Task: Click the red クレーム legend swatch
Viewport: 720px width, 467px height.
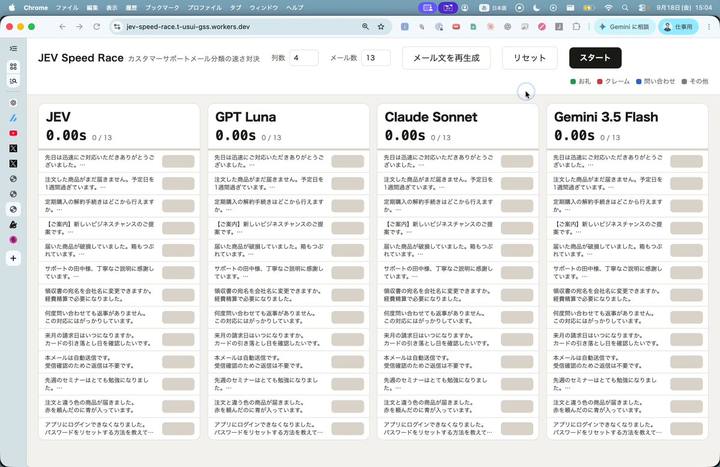Action: click(x=599, y=81)
